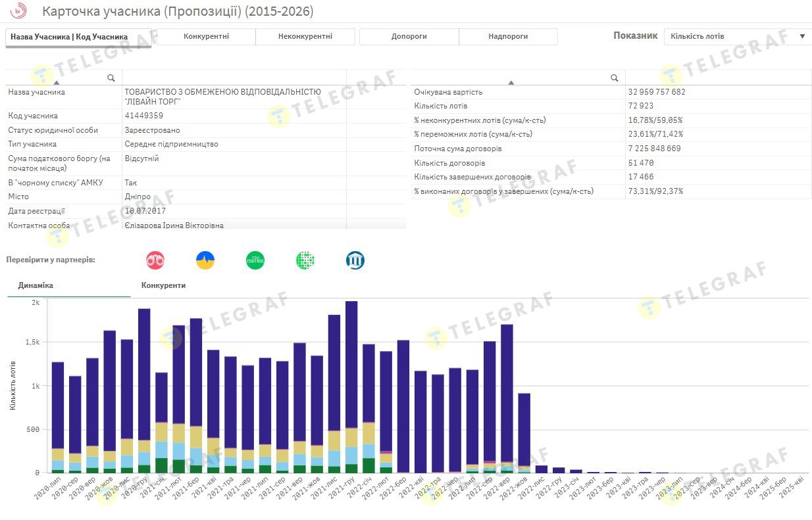Viewport: 812px width, 520px height.
Task: Click the search icon in the right table header
Action: coord(615,78)
